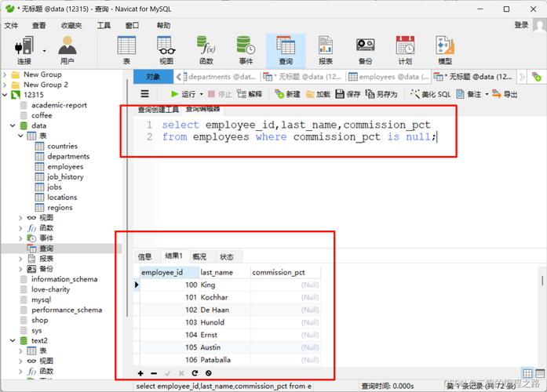Open the Model (模型) toolbar icon
The width and height of the screenshot is (547, 392).
tap(445, 50)
